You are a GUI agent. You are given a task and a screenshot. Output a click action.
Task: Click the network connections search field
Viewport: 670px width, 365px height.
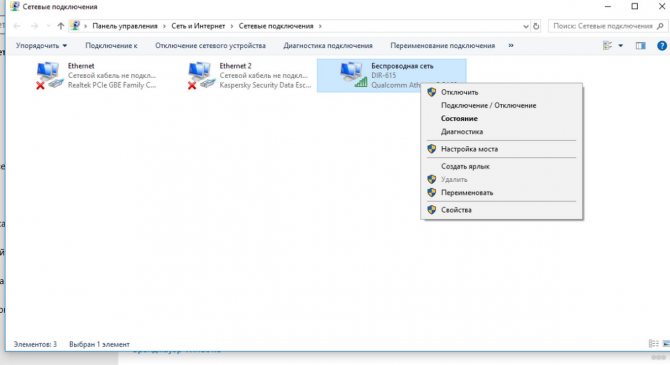coord(603,26)
